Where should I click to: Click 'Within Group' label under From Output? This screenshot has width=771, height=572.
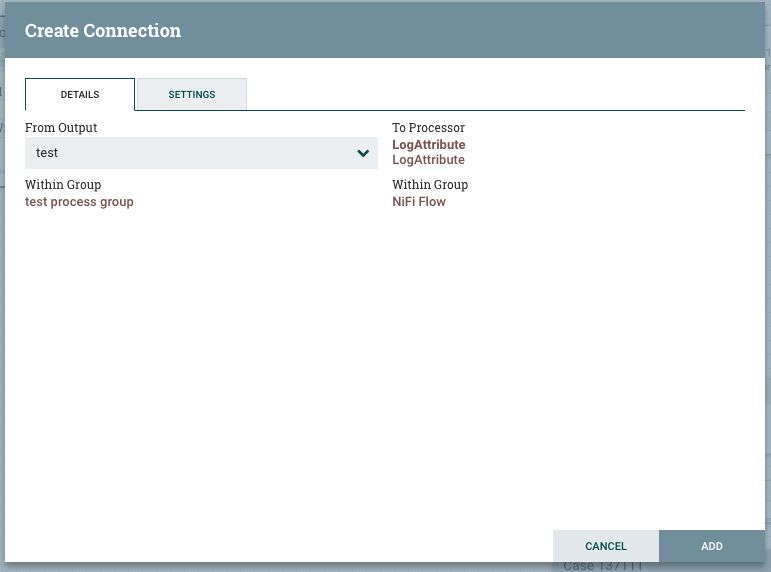pos(63,185)
